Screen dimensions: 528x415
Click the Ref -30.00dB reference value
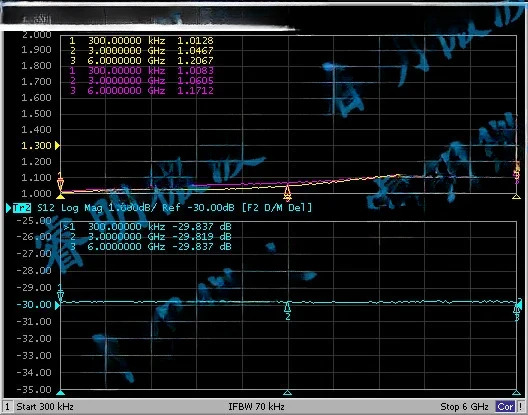tap(198, 208)
